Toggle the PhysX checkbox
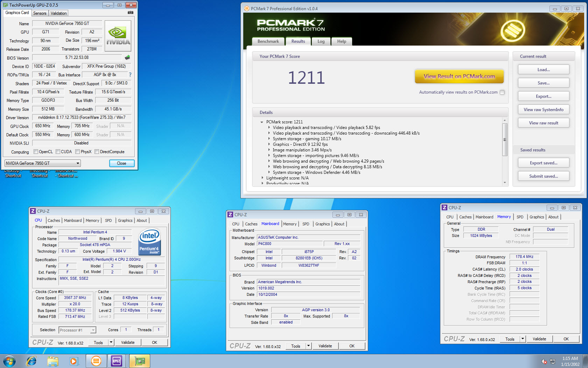The height and width of the screenshot is (368, 588). pos(77,152)
